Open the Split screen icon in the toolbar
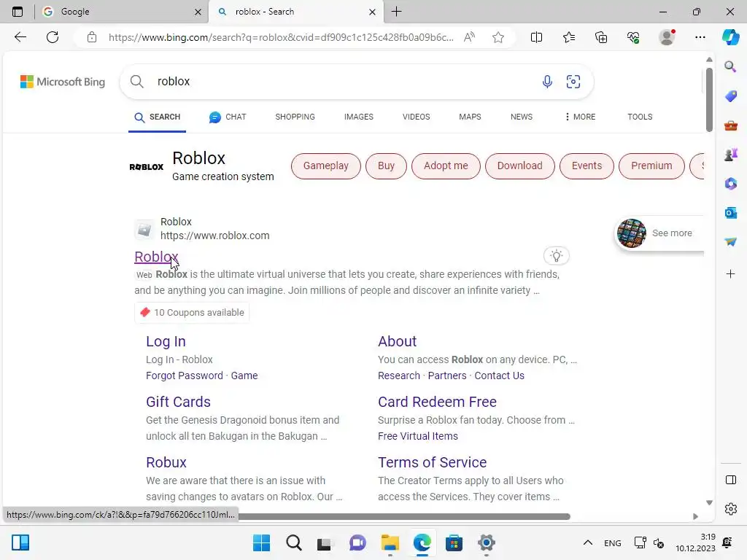 pos(536,37)
